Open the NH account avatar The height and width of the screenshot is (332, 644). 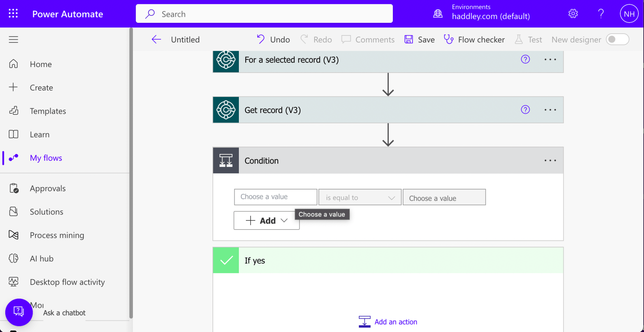(x=629, y=14)
